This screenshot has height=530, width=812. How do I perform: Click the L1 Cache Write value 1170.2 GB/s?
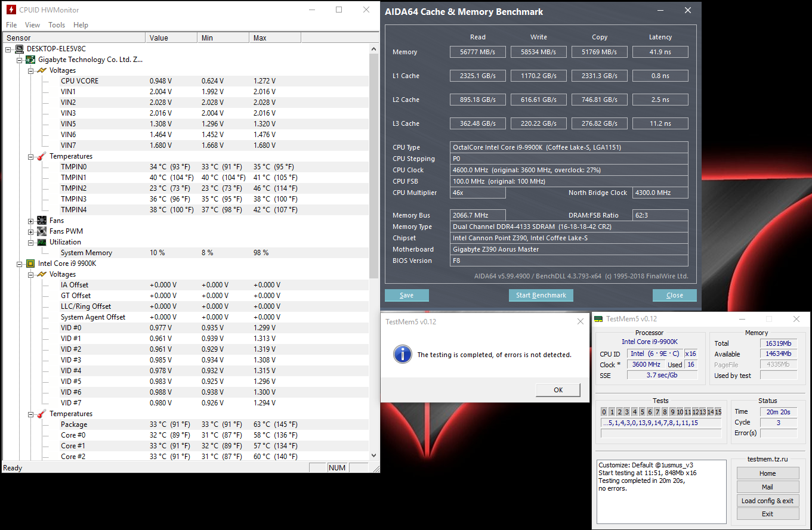click(x=539, y=76)
